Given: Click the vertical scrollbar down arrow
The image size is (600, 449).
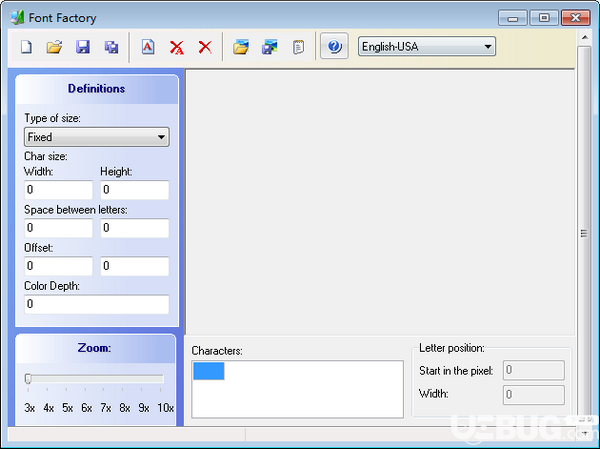Looking at the screenshot, I should [x=584, y=433].
